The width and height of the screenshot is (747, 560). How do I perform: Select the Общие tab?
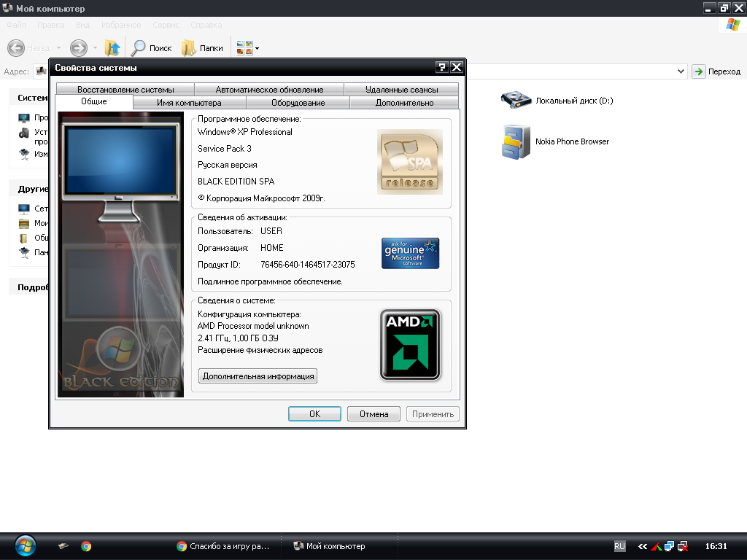point(94,101)
